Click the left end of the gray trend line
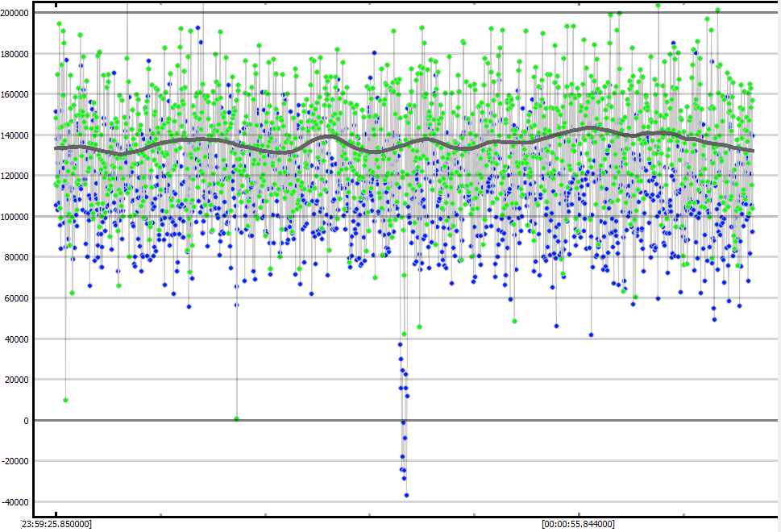Viewport: 781px width, 532px height. (56, 148)
